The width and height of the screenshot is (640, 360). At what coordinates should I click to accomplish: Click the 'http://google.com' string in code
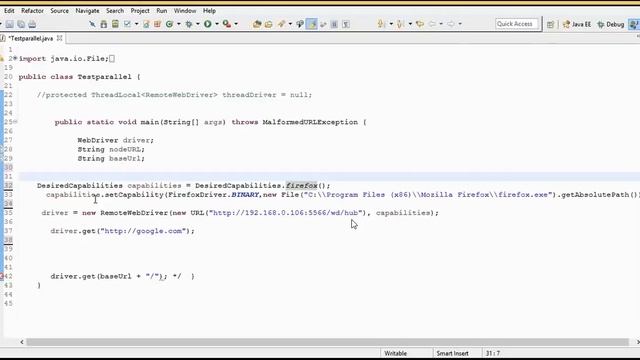[x=144, y=231]
